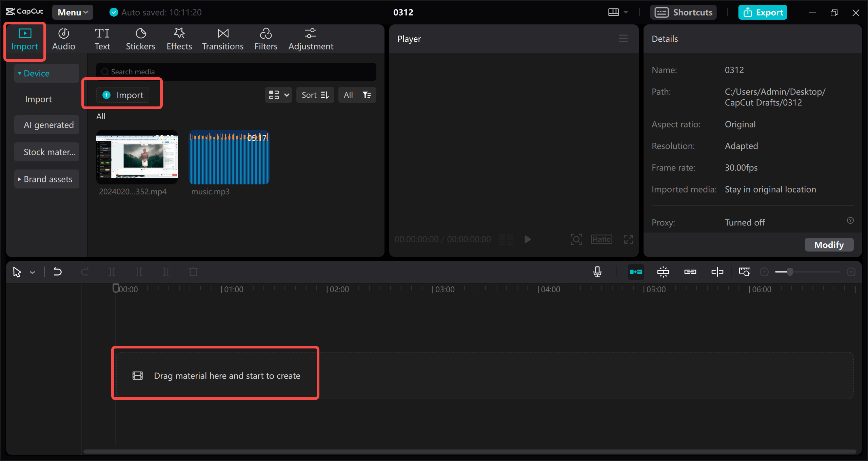Image resolution: width=868 pixels, height=461 pixels.
Task: Open the Transitions panel
Action: 223,39
